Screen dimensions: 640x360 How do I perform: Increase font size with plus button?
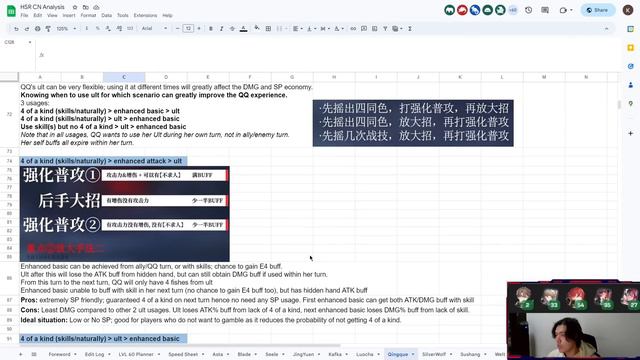[199, 29]
